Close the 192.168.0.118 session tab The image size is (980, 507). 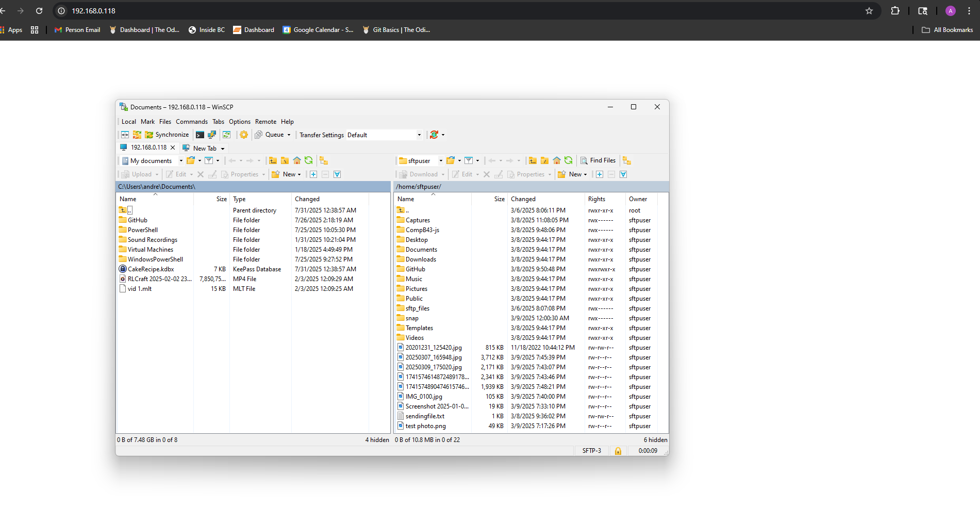(173, 148)
